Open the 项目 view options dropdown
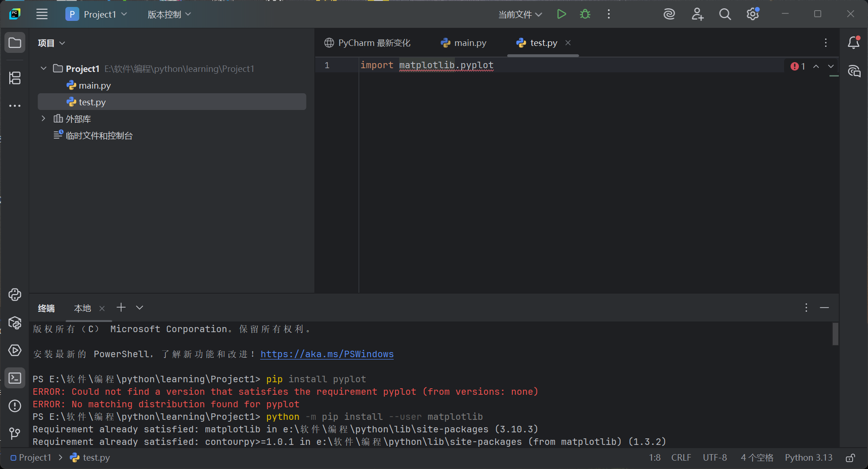The image size is (868, 469). point(51,43)
